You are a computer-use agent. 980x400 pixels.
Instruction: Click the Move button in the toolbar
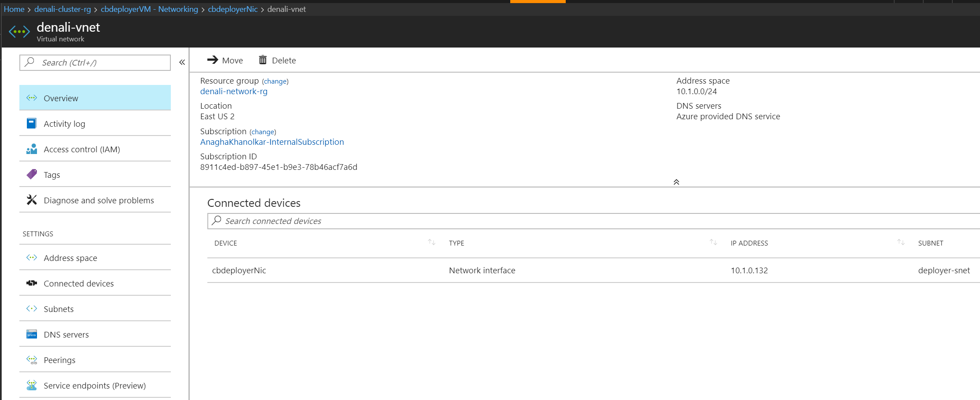pos(225,60)
